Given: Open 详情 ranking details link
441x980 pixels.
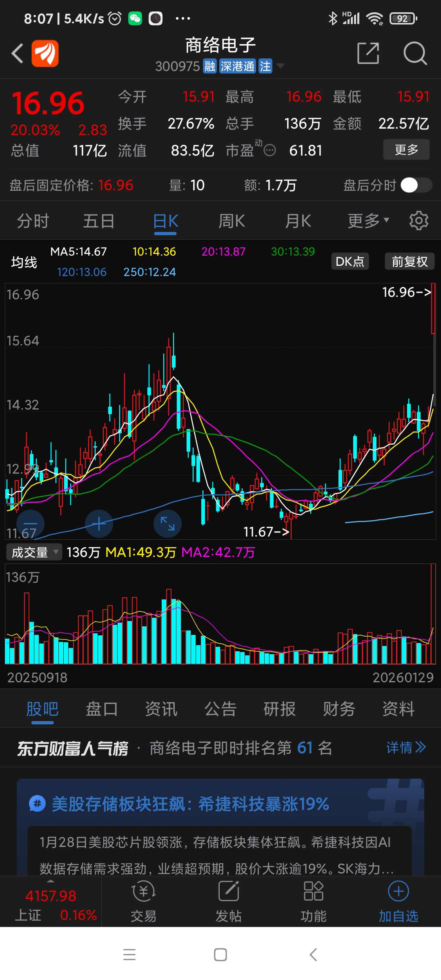Looking at the screenshot, I should click(406, 748).
